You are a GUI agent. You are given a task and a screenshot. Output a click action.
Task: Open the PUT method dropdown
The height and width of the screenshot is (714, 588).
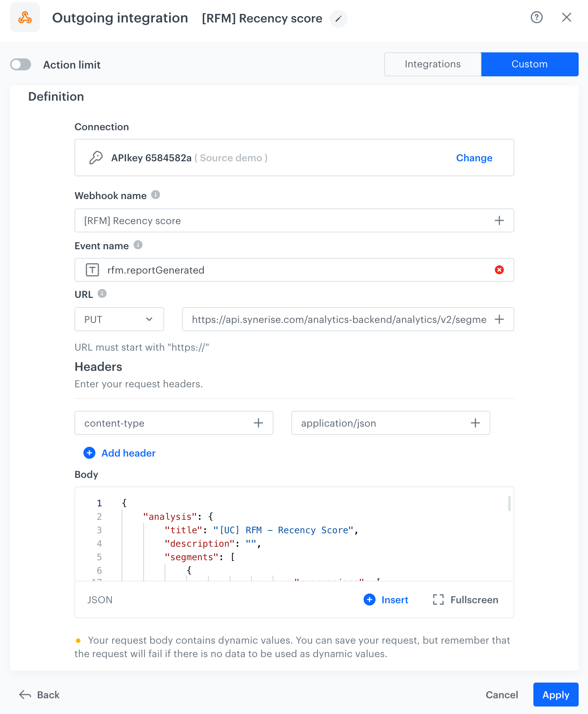pos(119,319)
